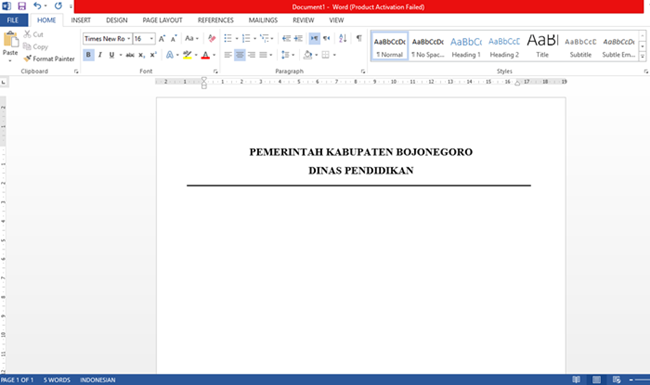Apply the text highlight color
Screen dimensions: 650x385
(187, 55)
